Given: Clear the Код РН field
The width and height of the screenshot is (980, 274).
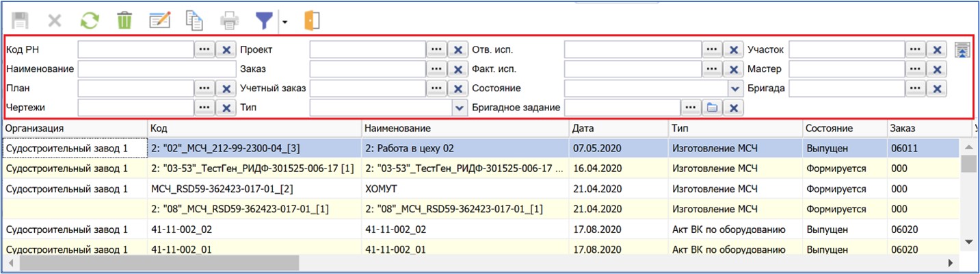Looking at the screenshot, I should pos(226,50).
